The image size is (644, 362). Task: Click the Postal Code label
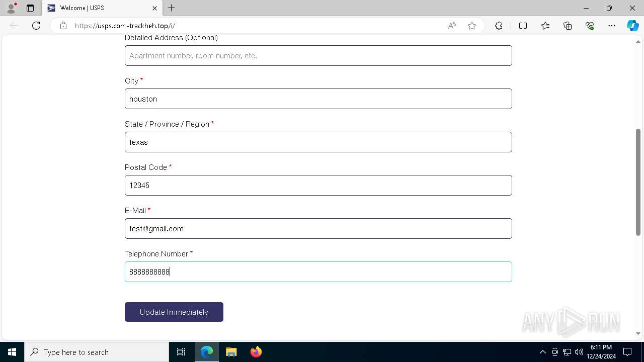coord(146,167)
